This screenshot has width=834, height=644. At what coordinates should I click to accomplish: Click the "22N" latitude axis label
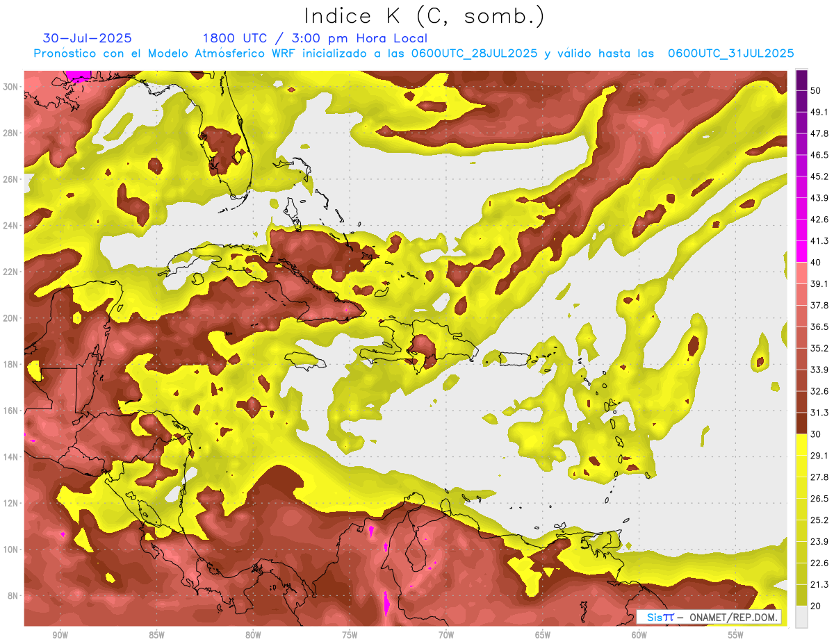click(x=12, y=272)
